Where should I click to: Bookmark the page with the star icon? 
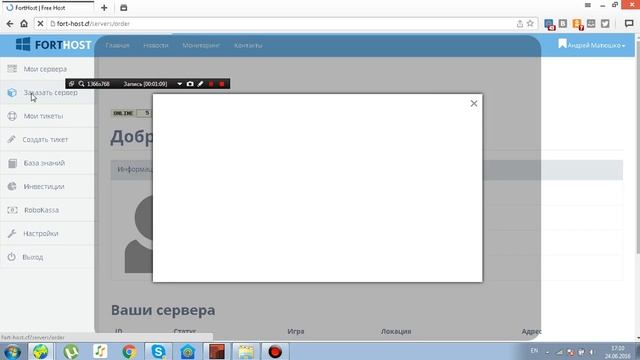pos(530,24)
